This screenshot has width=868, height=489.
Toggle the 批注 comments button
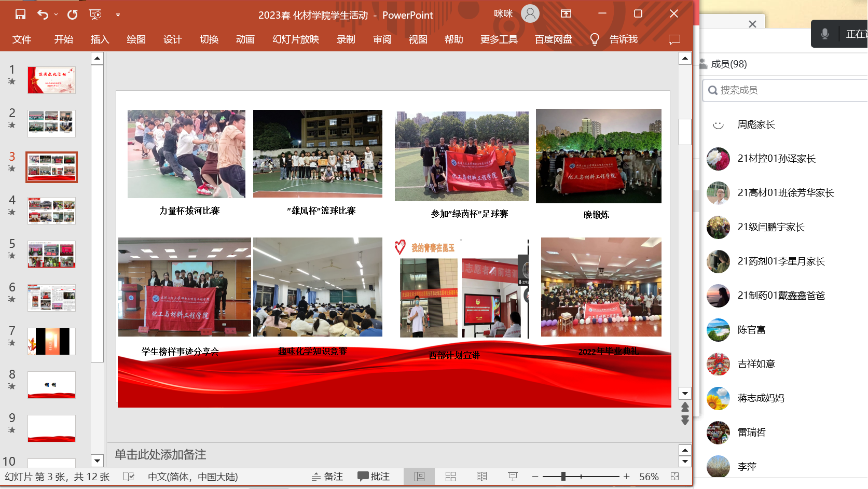coord(374,477)
